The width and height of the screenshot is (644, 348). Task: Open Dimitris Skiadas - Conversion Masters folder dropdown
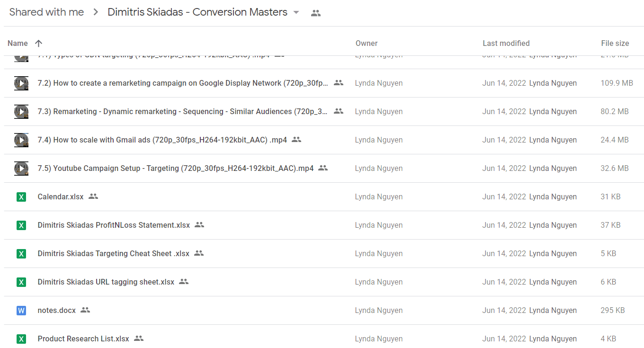296,12
